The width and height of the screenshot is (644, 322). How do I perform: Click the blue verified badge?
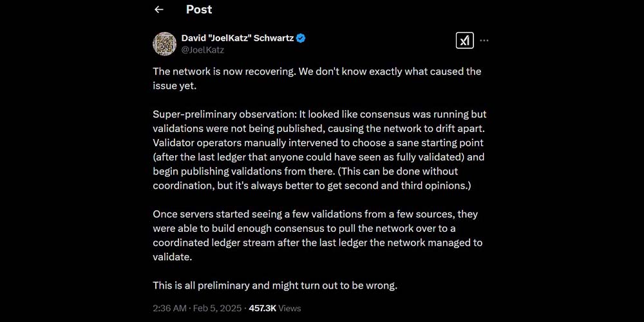(301, 38)
